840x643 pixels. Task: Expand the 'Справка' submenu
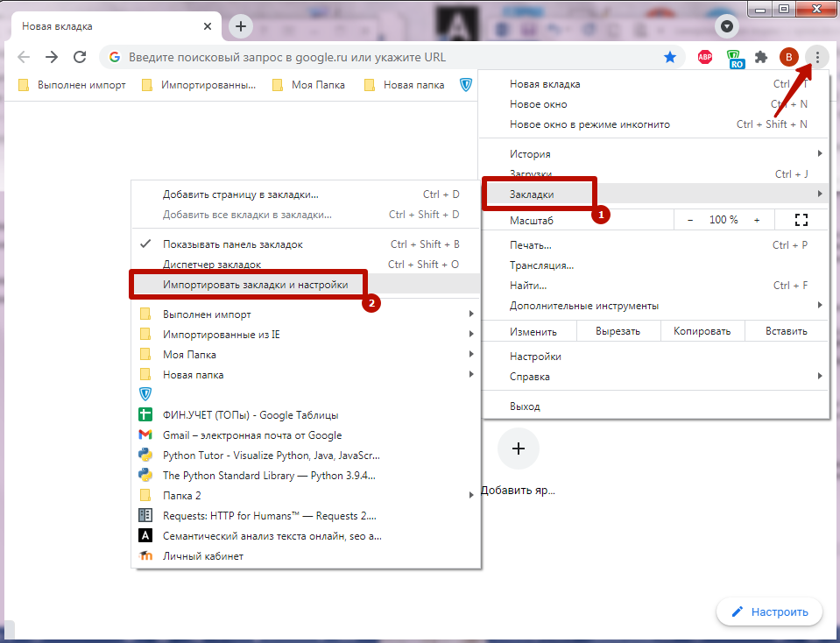coord(530,377)
